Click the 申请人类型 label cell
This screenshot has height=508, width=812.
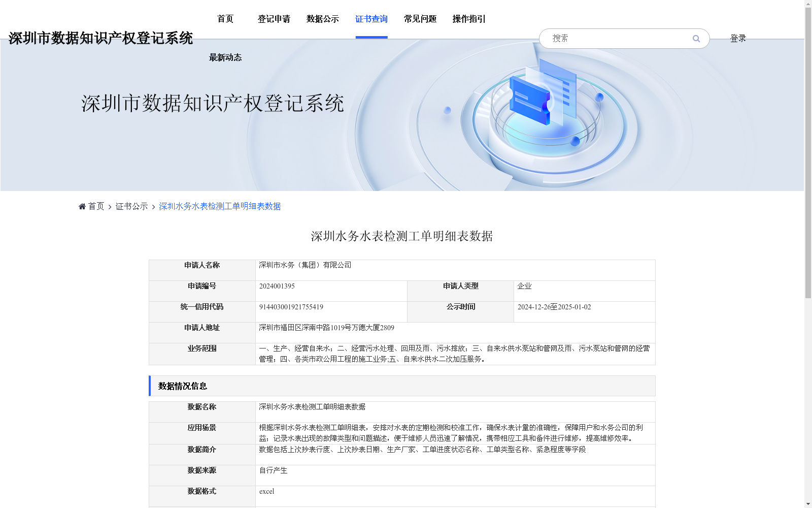(461, 291)
